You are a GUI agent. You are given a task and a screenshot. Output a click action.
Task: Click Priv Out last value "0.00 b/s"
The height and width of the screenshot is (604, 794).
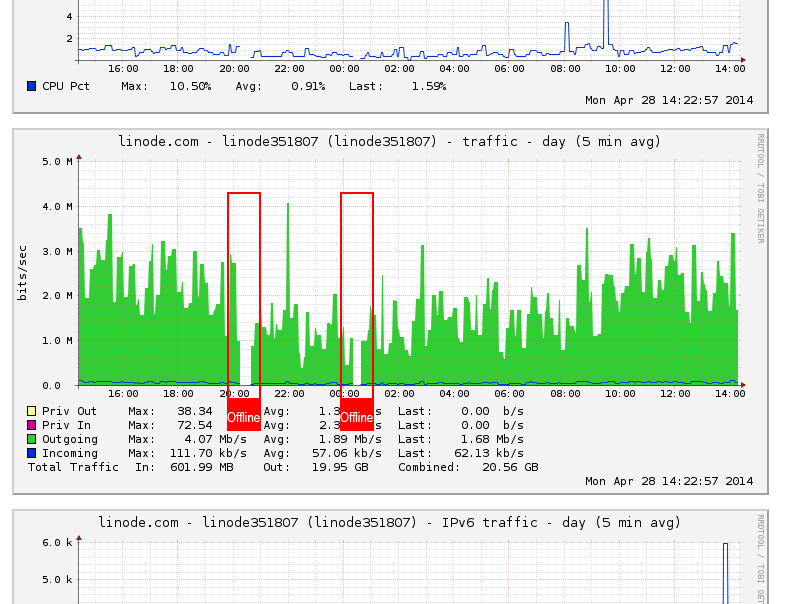tap(492, 411)
